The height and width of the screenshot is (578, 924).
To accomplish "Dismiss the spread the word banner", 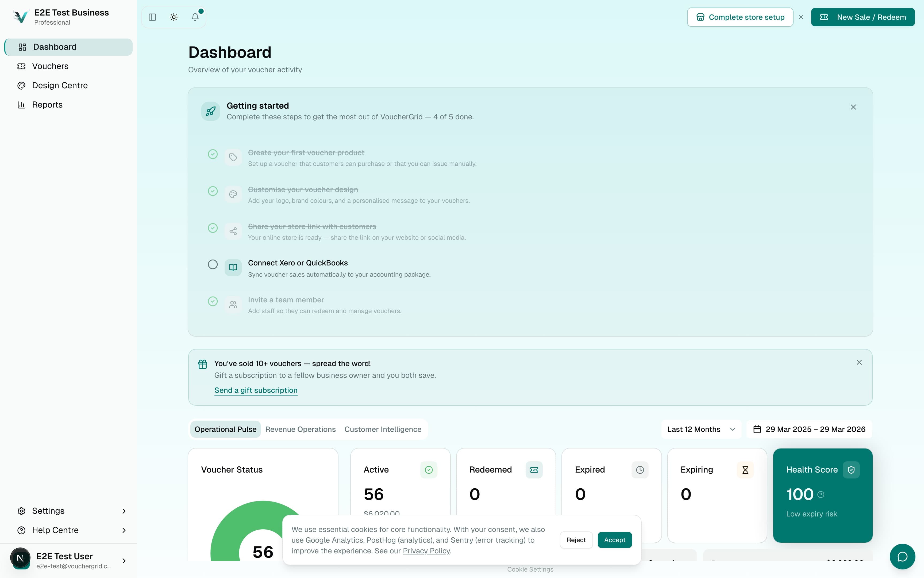I will click(859, 362).
